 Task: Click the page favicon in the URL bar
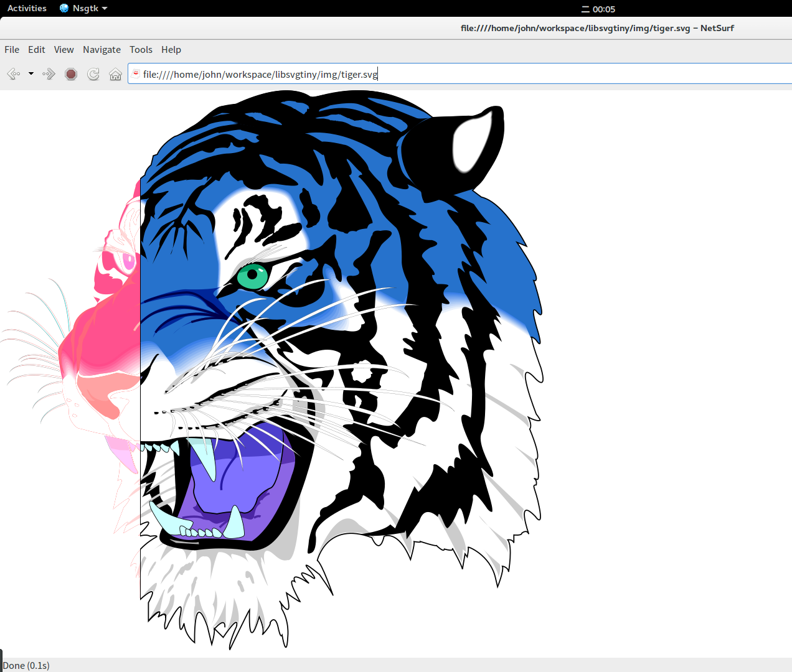tap(136, 74)
